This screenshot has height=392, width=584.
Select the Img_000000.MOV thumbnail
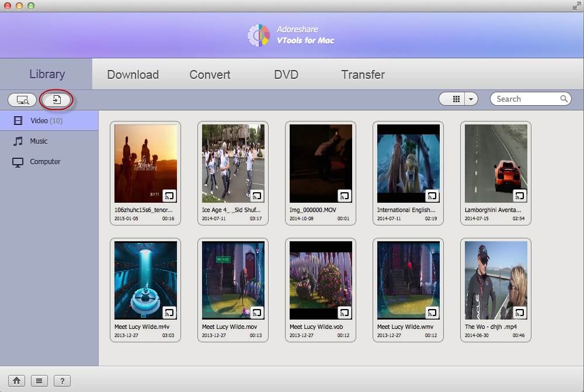(321, 164)
